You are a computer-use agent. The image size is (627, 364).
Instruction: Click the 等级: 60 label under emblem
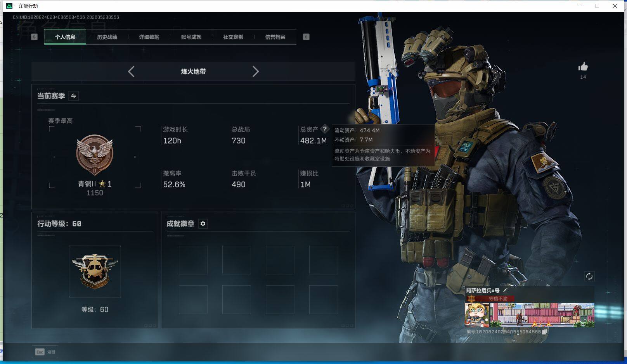(x=95, y=309)
